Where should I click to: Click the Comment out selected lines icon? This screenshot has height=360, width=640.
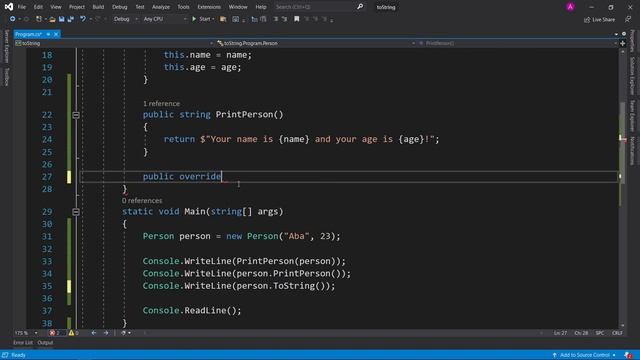pos(276,19)
